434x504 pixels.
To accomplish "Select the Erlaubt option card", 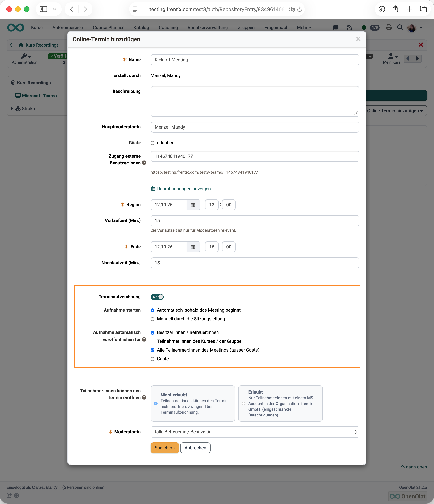I will pos(281,404).
